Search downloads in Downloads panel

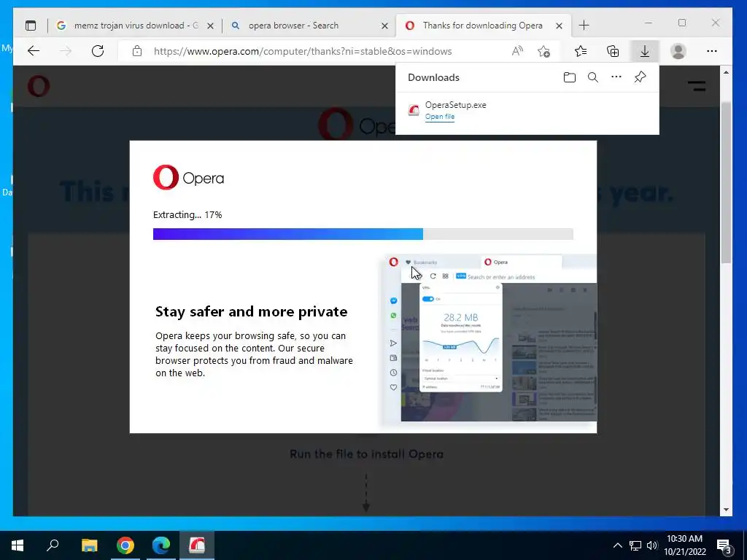(592, 77)
